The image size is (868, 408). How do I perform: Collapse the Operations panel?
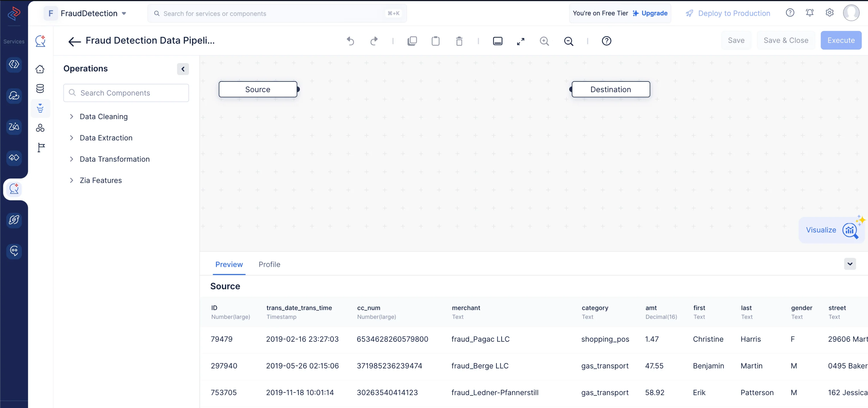183,69
